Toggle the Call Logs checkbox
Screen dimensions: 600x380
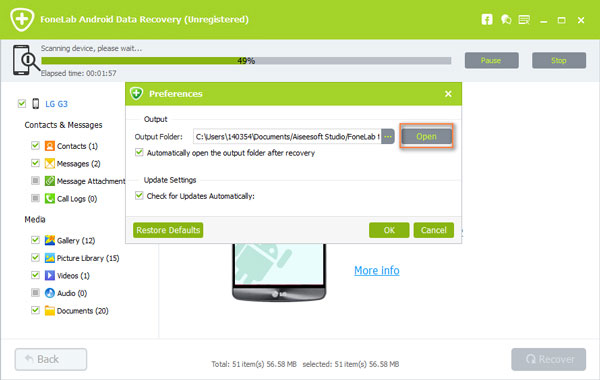(35, 198)
